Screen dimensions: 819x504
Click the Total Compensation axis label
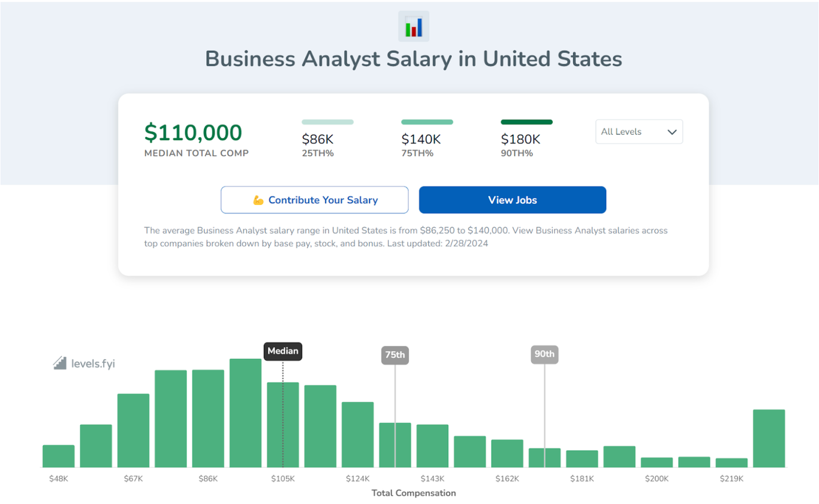point(413,493)
